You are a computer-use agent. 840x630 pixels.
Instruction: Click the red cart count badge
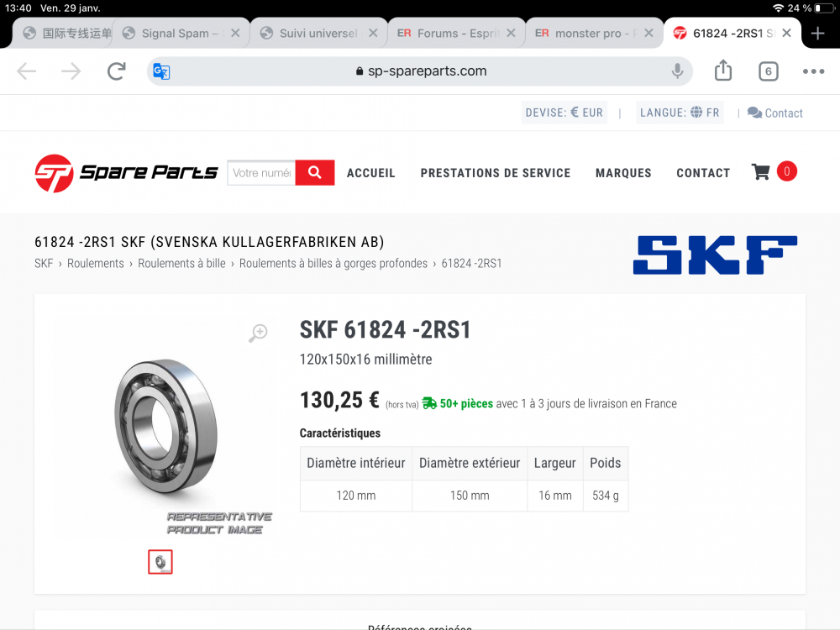tap(786, 171)
